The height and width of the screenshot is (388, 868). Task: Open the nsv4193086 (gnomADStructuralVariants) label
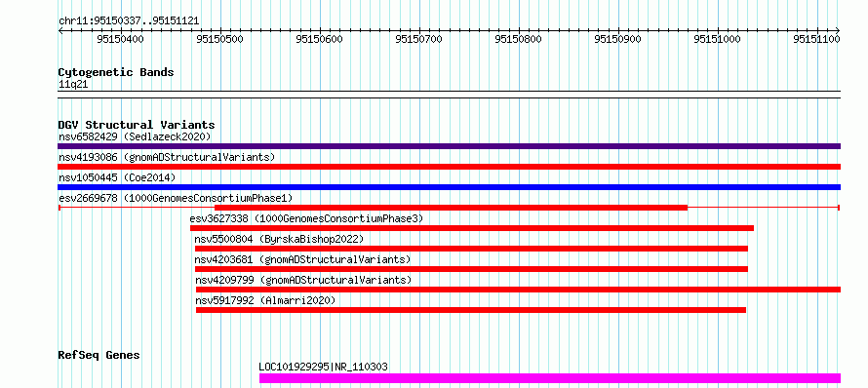[167, 157]
